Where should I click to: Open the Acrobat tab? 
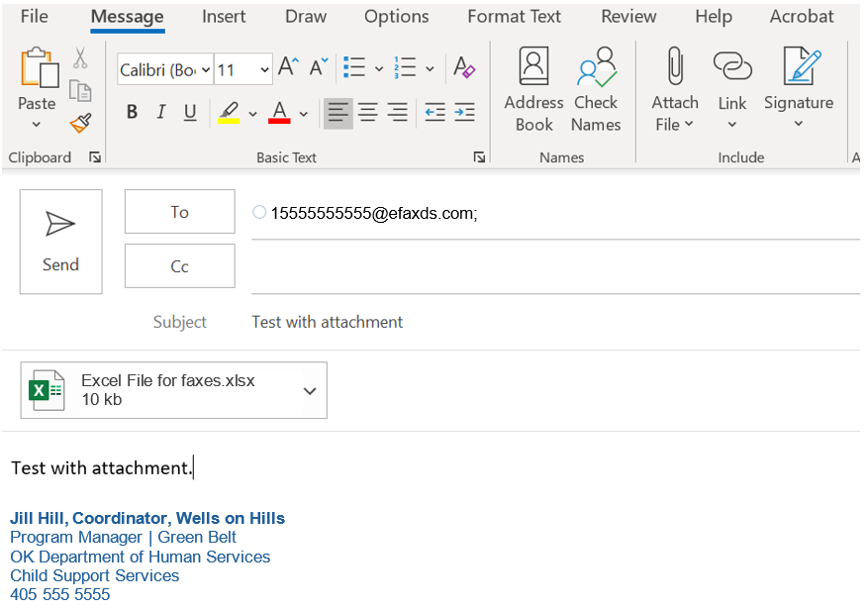[x=802, y=16]
